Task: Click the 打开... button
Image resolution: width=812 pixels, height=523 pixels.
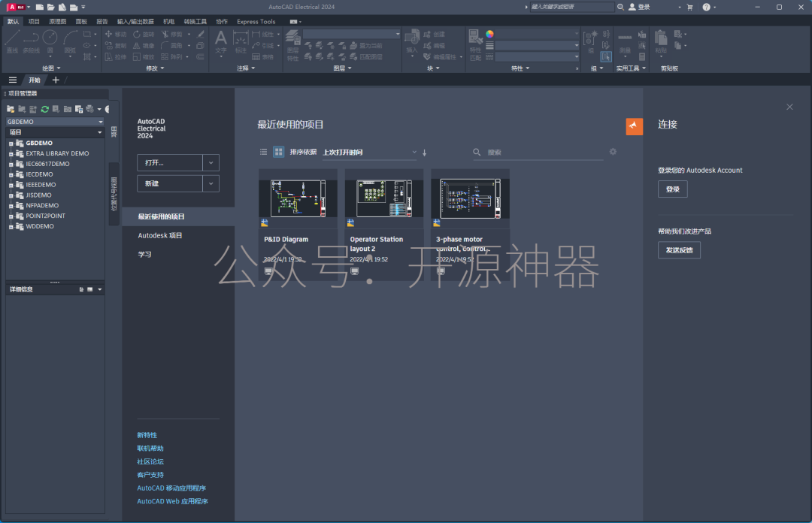Action: [x=170, y=162]
